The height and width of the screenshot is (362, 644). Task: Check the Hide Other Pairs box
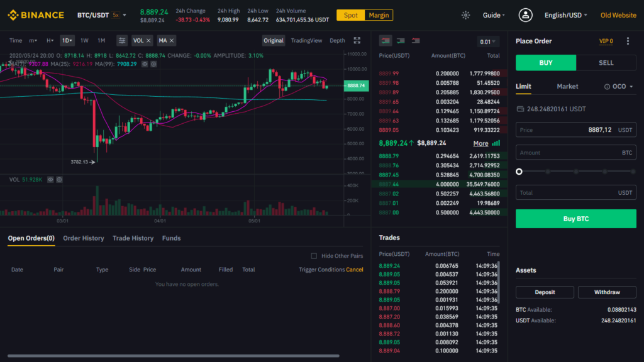coord(314,256)
